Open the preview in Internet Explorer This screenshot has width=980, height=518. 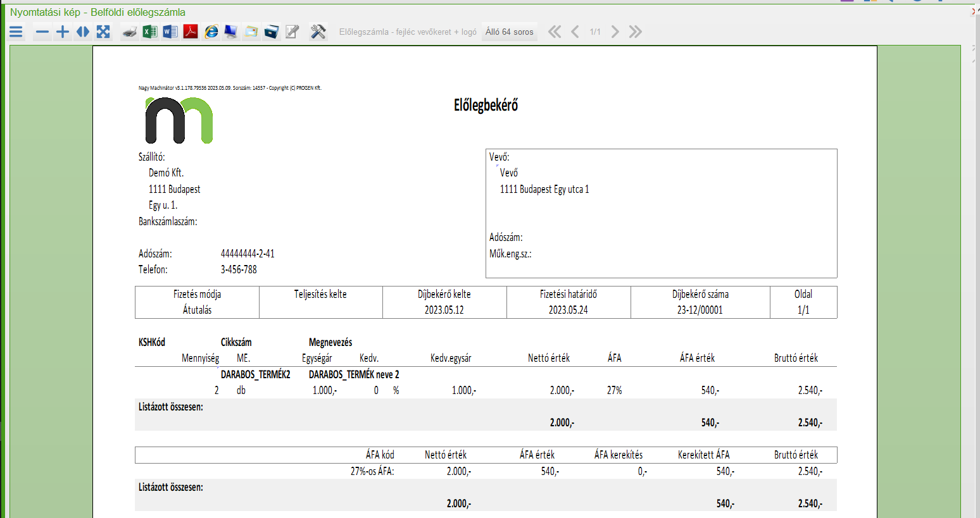211,32
